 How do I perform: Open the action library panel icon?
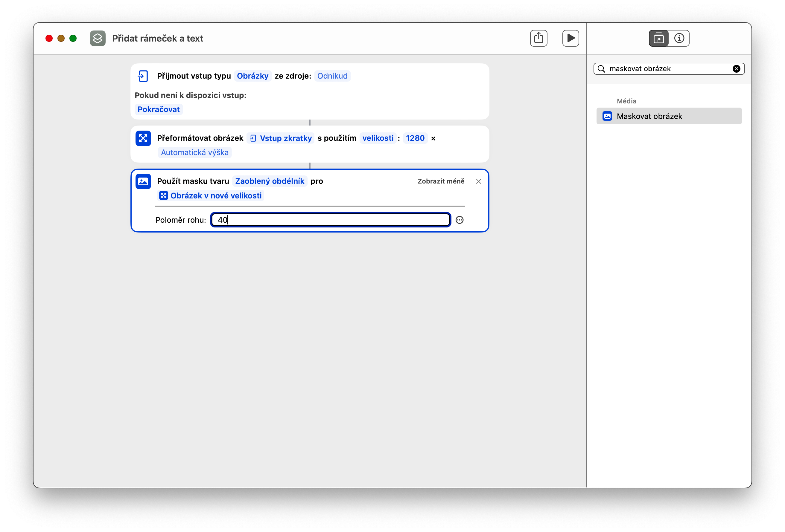[658, 38]
